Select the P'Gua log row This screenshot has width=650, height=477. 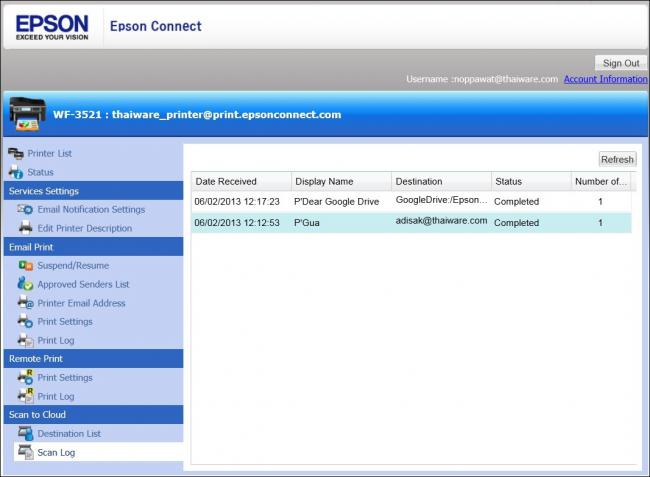click(x=411, y=223)
